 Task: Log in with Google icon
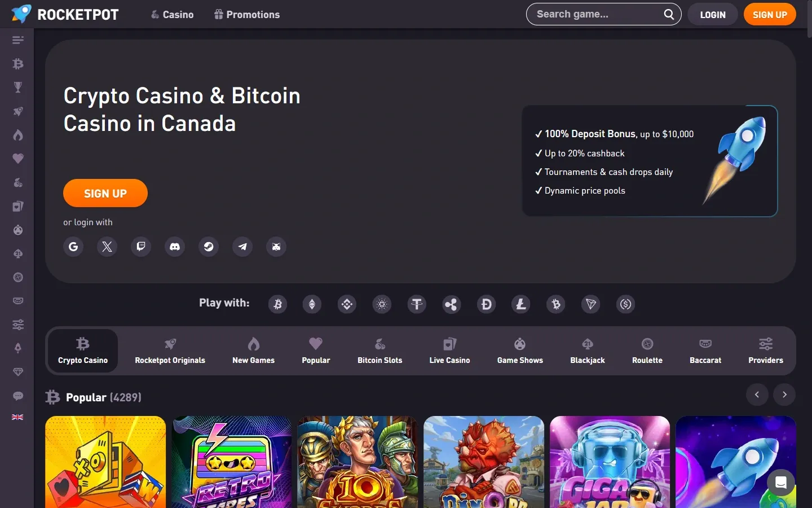73,247
